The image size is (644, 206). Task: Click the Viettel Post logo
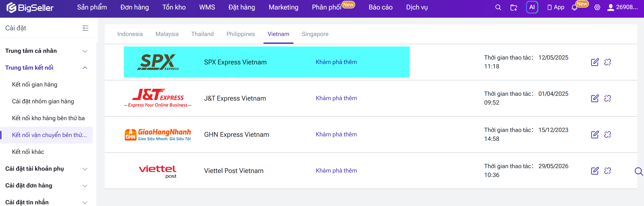point(158,171)
